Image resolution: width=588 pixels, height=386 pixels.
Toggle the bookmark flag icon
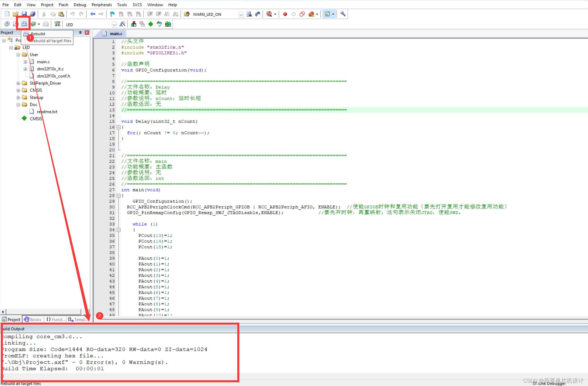tap(112, 14)
